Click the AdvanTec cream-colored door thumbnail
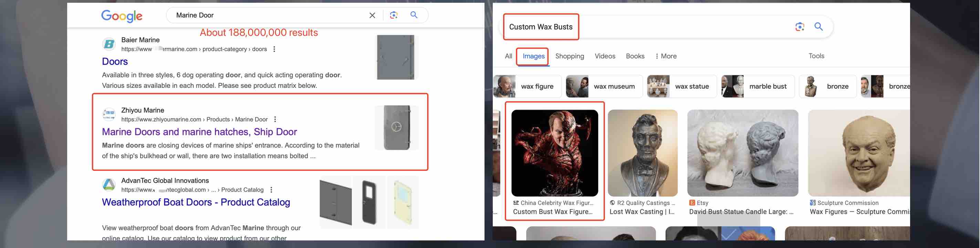This screenshot has height=248, width=980. pyautogui.click(x=403, y=202)
